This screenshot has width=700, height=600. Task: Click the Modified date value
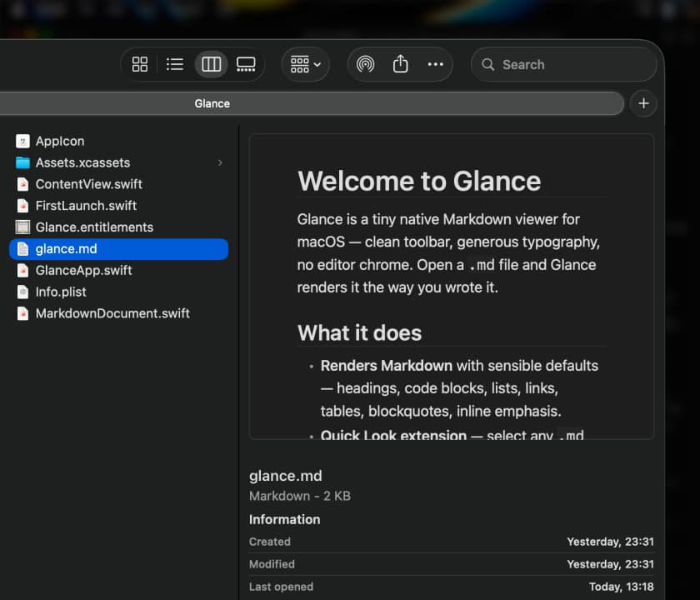click(x=610, y=564)
